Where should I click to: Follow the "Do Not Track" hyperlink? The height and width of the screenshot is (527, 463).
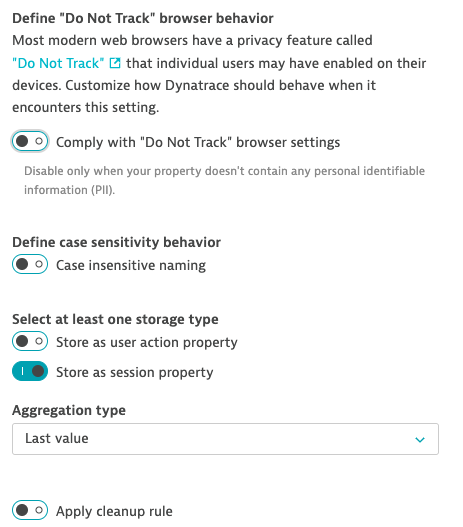click(x=58, y=63)
